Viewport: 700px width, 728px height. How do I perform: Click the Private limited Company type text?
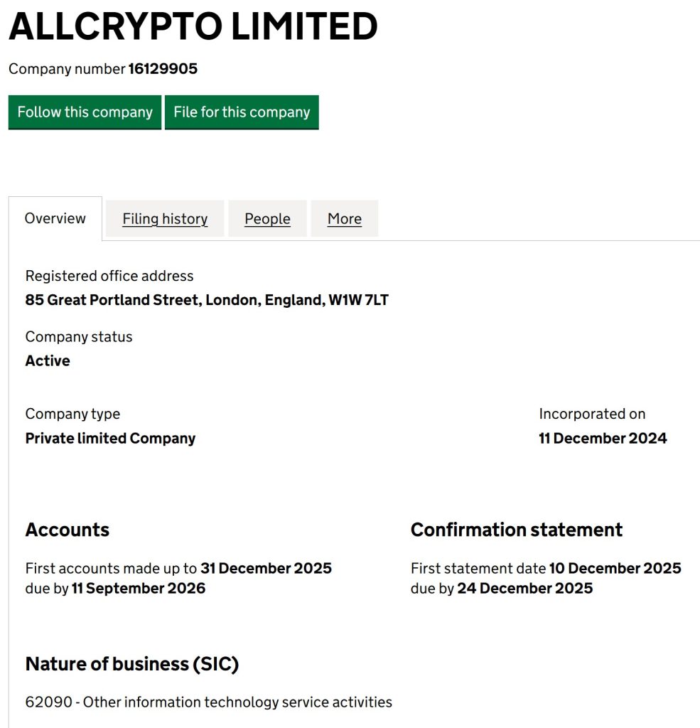pyautogui.click(x=110, y=438)
